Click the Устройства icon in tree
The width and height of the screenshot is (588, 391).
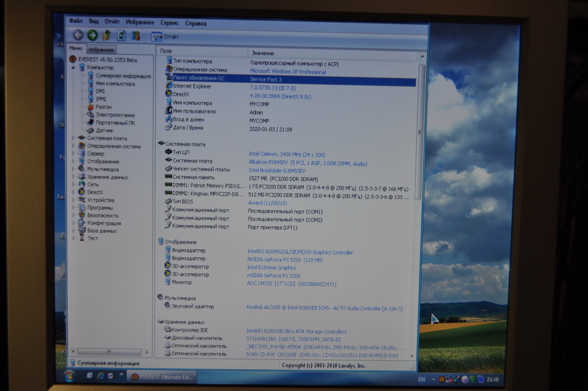click(82, 200)
